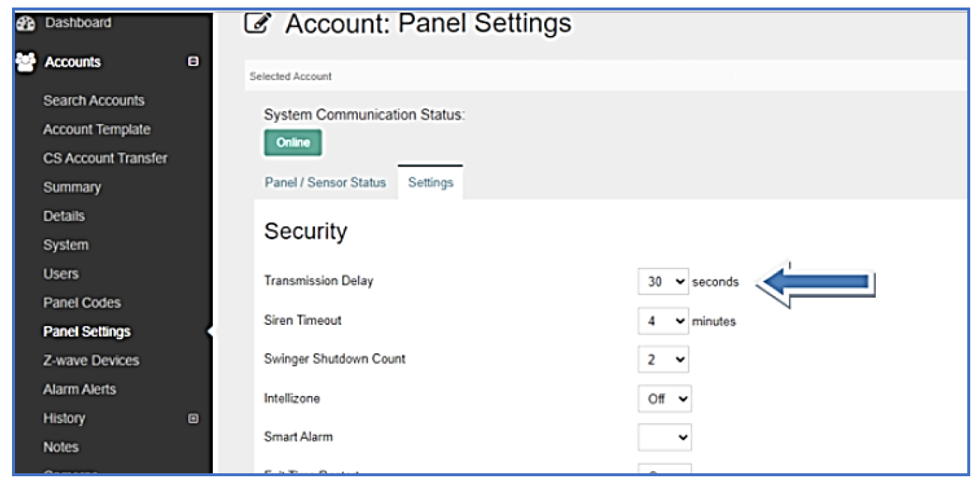Expand the History submenu

point(193,418)
